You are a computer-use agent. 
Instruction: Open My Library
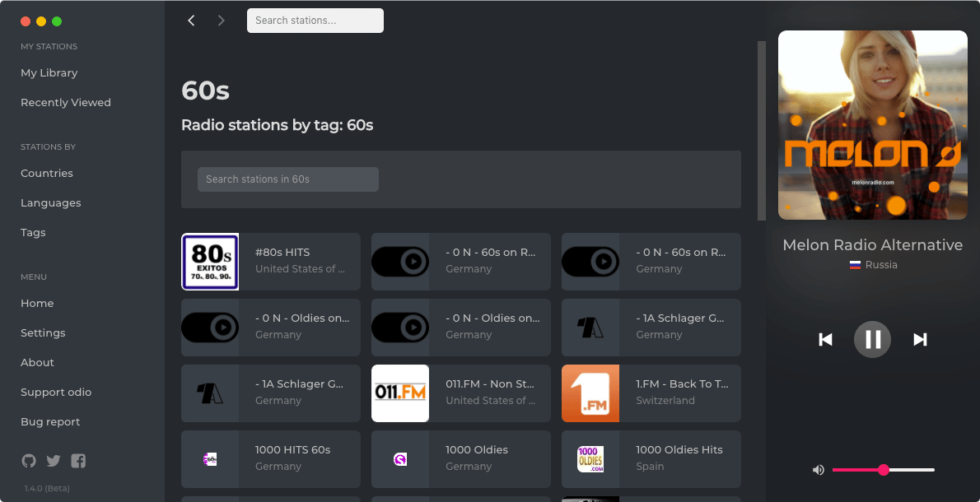coord(49,73)
